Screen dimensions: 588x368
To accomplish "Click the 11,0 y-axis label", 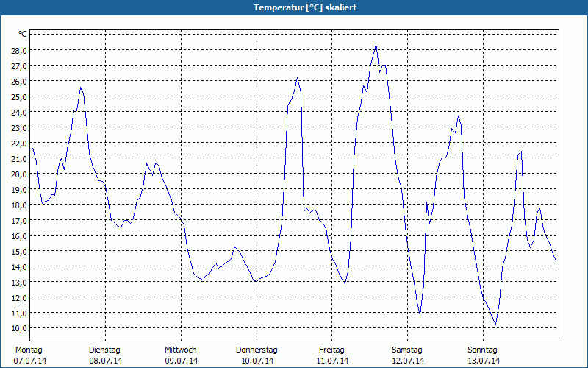I will click(x=19, y=312).
